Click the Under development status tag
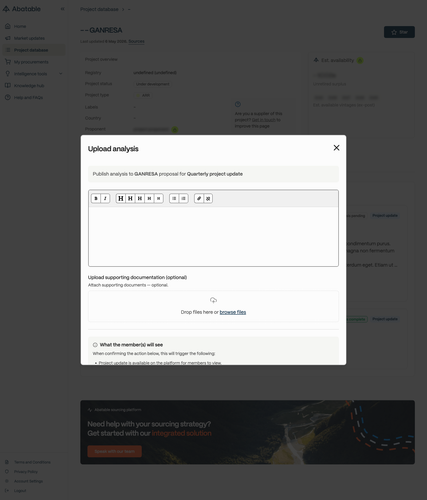The height and width of the screenshot is (500, 427). 153,84
